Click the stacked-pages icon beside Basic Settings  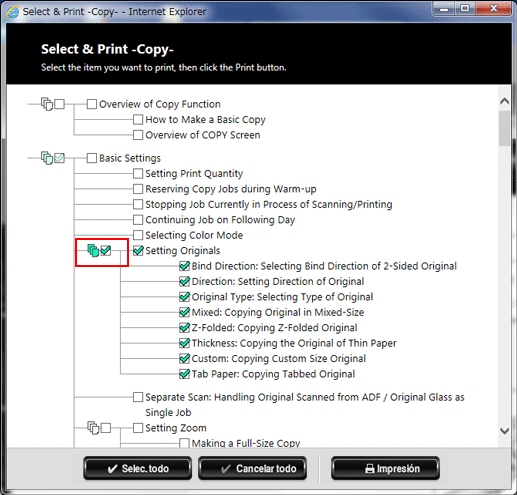(x=47, y=158)
